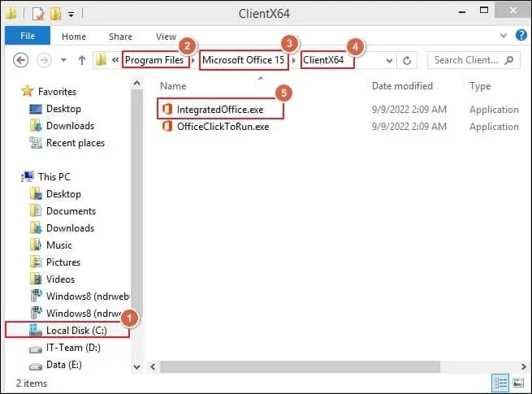
Task: Open Customize Quick Access Toolbar dropdown
Action: (71, 14)
